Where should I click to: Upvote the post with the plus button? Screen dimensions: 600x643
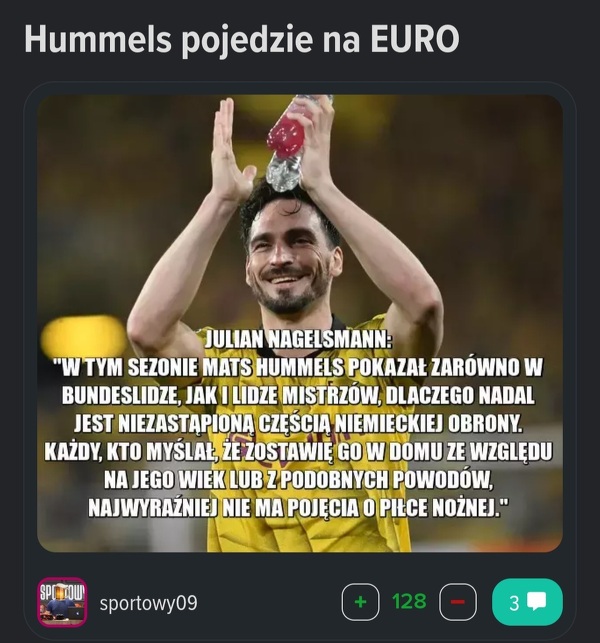[360, 602]
